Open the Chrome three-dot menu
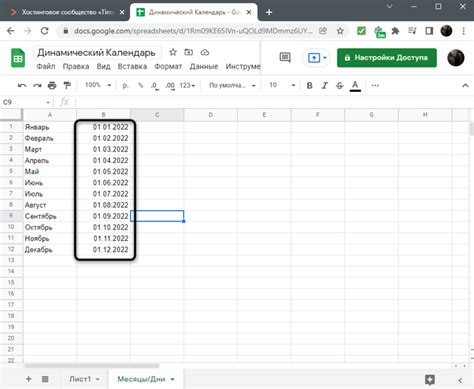This screenshot has width=474, height=389. pyautogui.click(x=463, y=31)
